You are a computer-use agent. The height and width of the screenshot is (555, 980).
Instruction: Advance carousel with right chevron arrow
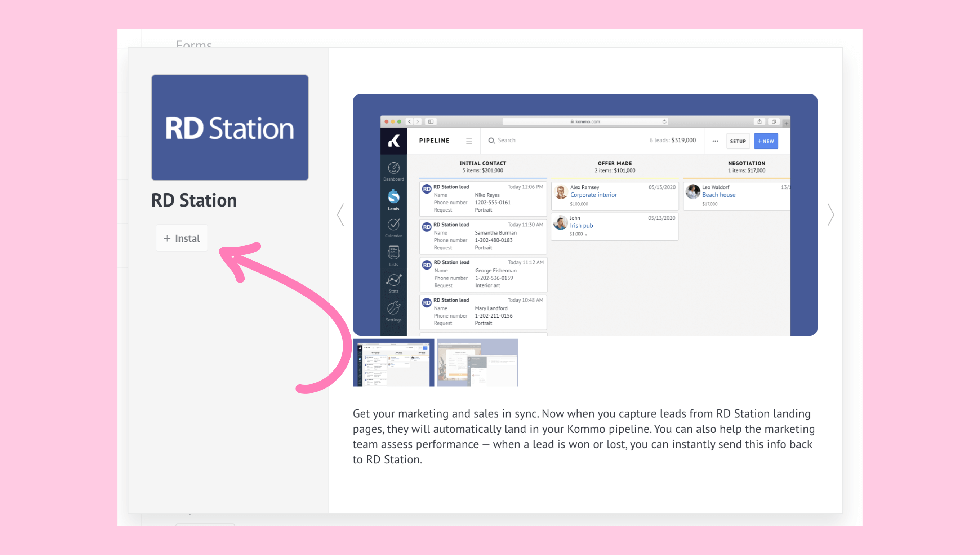point(831,215)
